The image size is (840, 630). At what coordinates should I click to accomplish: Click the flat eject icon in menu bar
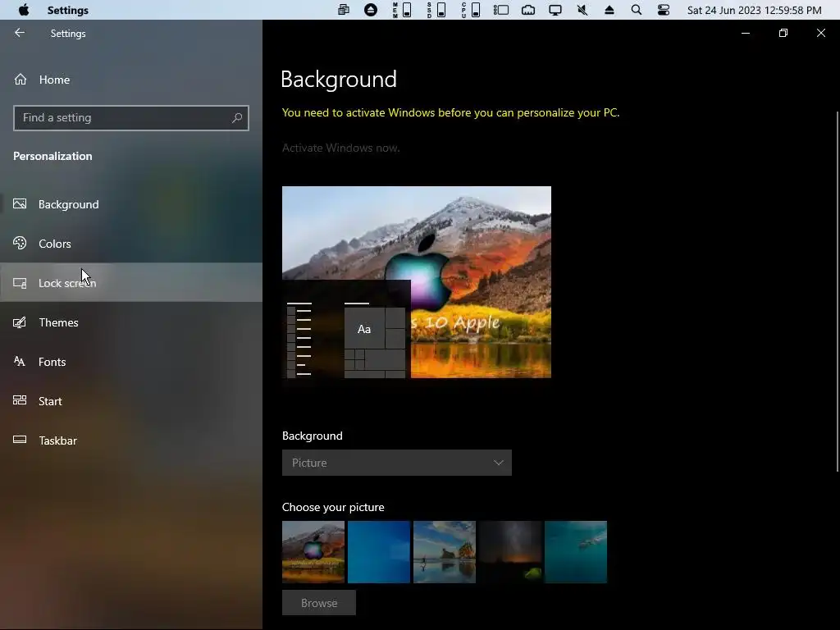click(609, 10)
